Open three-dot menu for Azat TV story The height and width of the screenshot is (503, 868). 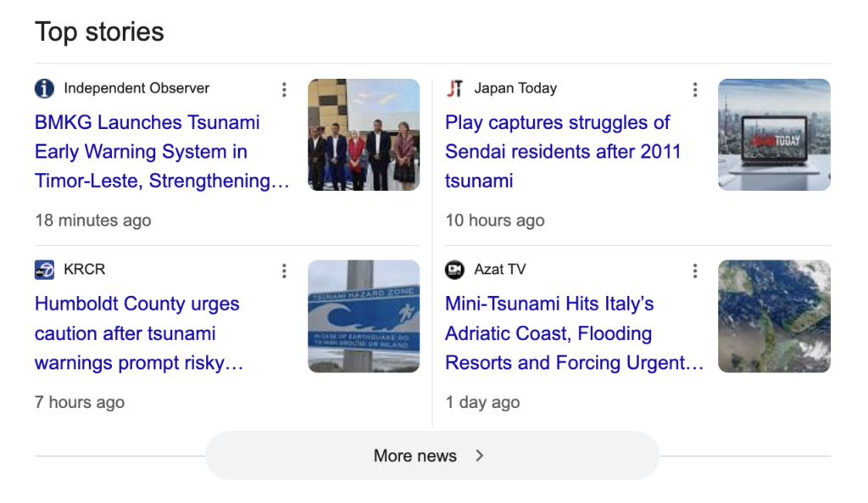695,271
